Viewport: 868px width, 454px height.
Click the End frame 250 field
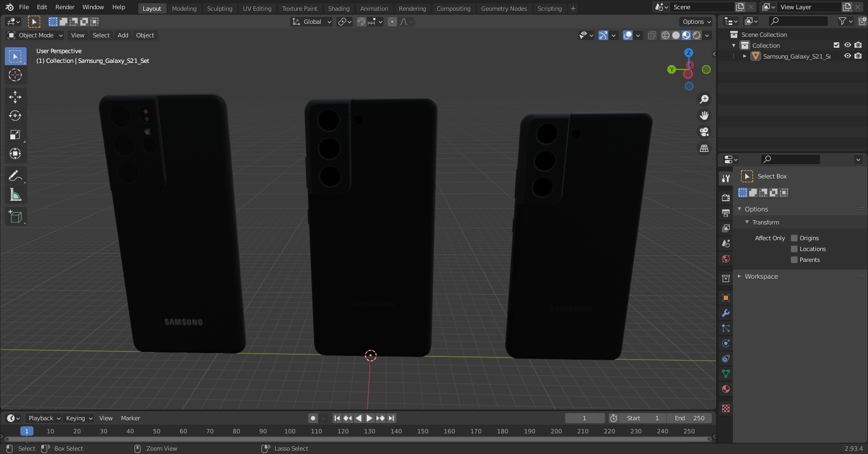pos(689,418)
